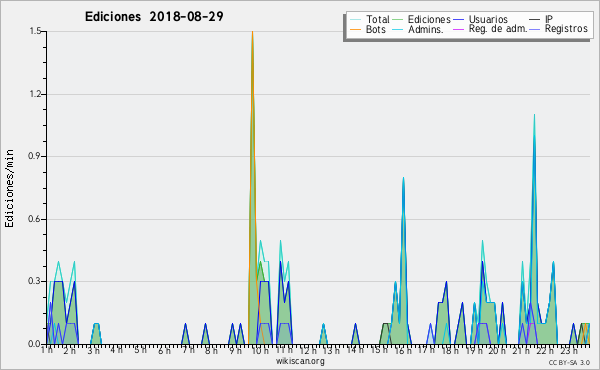Select the 'Usuarios' legend label
The width and height of the screenshot is (600, 370).
click(488, 19)
